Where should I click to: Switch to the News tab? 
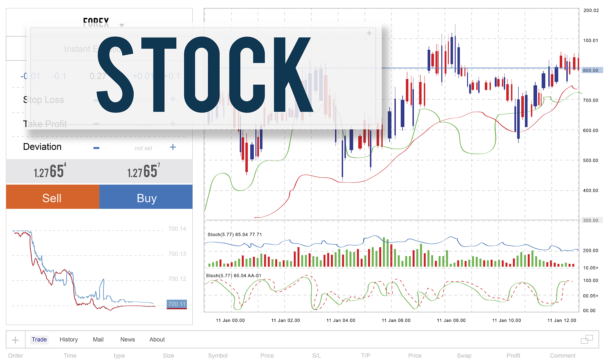[x=127, y=340]
